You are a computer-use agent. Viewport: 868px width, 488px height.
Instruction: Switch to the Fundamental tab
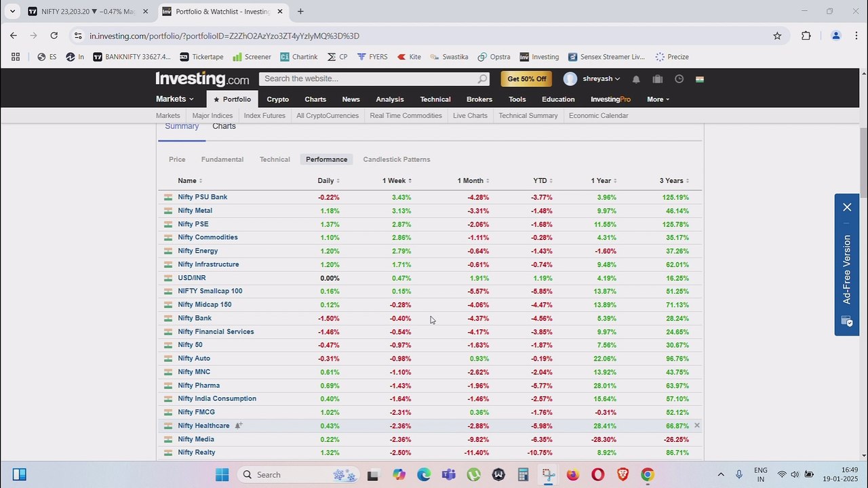coord(222,159)
